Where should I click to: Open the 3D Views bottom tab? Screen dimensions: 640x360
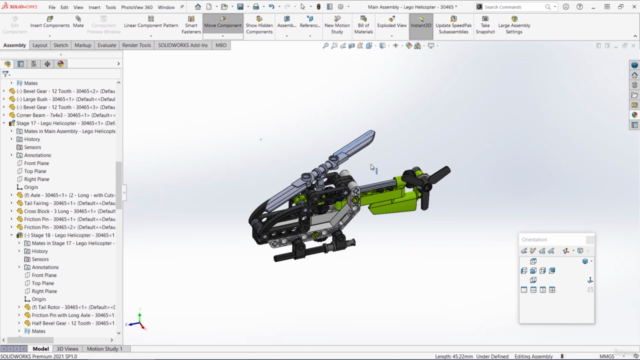click(x=67, y=349)
